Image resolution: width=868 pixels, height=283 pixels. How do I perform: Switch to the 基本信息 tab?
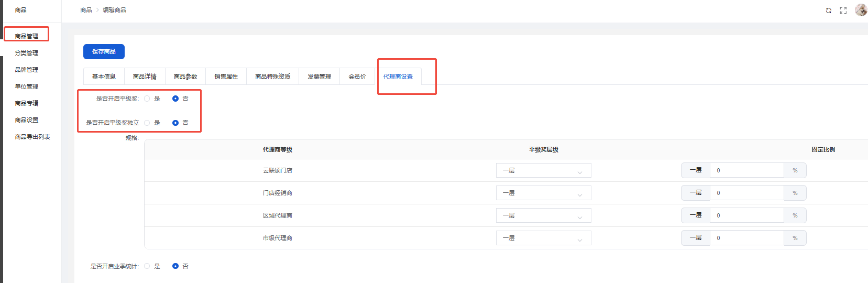click(x=104, y=77)
